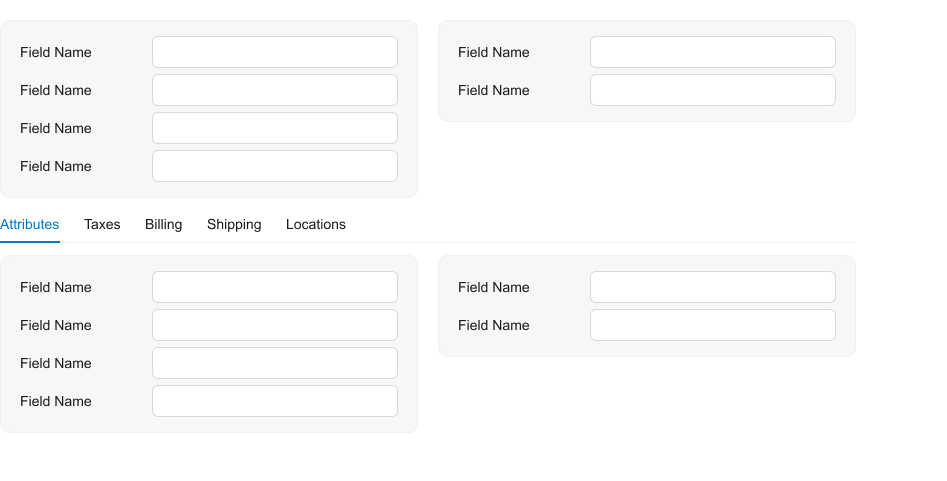Click last Field Name label in bottom-left panel
The width and height of the screenshot is (947, 481).
coord(56,401)
